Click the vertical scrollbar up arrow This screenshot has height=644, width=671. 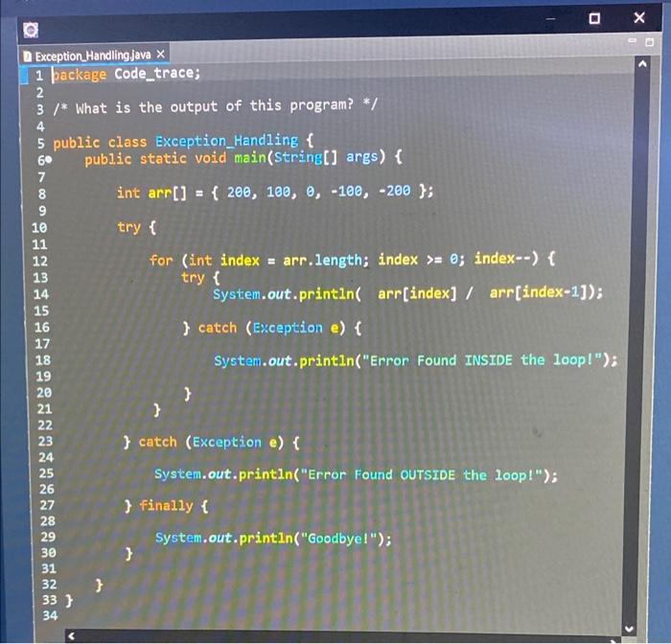(x=641, y=64)
